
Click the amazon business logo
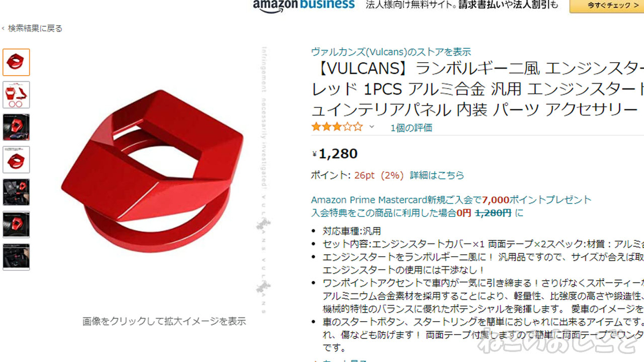point(304,5)
